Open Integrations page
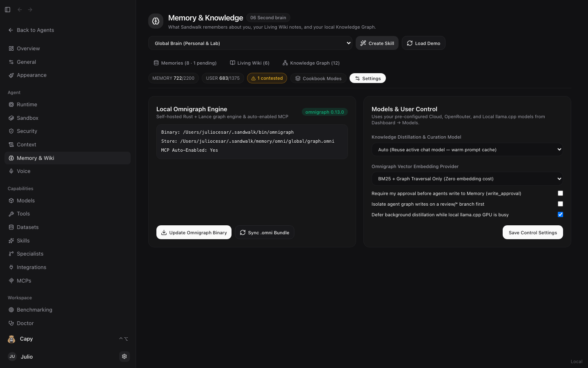588x368 pixels. click(x=67, y=267)
